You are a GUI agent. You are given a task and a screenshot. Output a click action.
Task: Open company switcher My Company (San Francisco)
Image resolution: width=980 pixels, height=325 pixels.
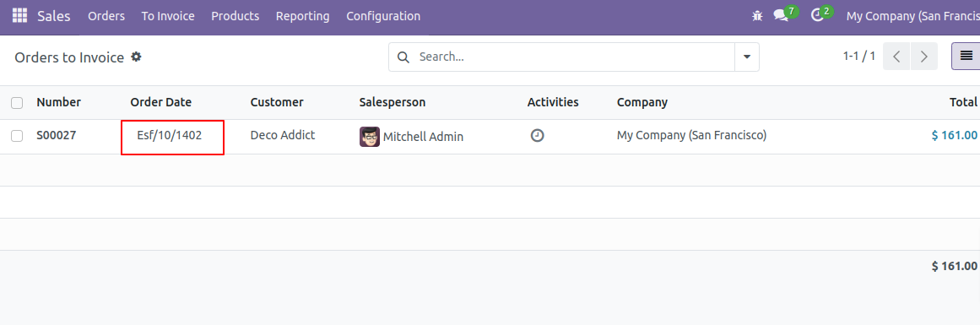click(x=912, y=16)
